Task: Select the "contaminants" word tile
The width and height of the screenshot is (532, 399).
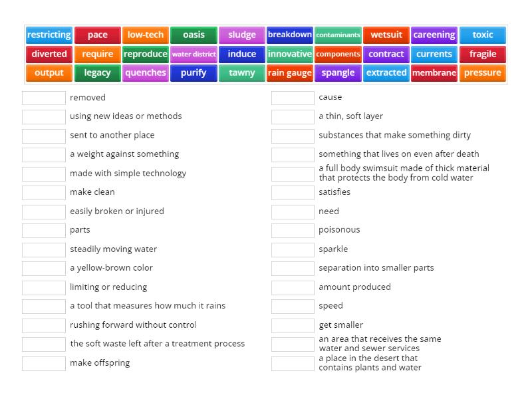Action: [x=338, y=35]
